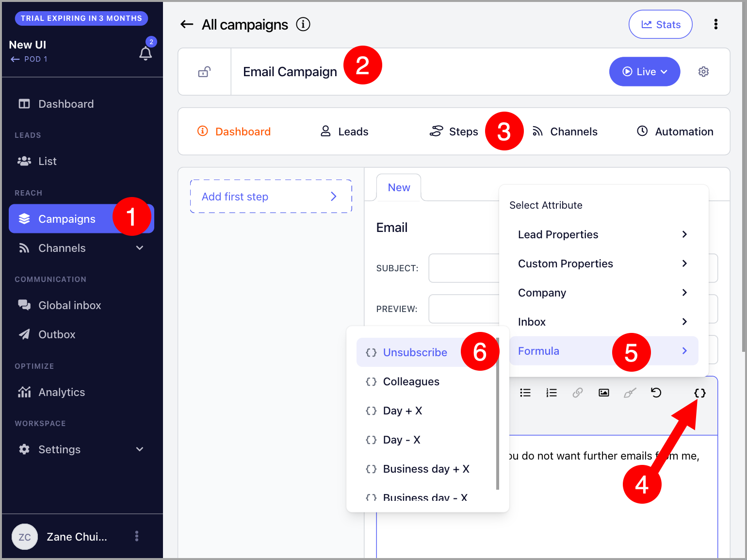Switch to the Leads tab
Image resolution: width=747 pixels, height=560 pixels.
(344, 132)
